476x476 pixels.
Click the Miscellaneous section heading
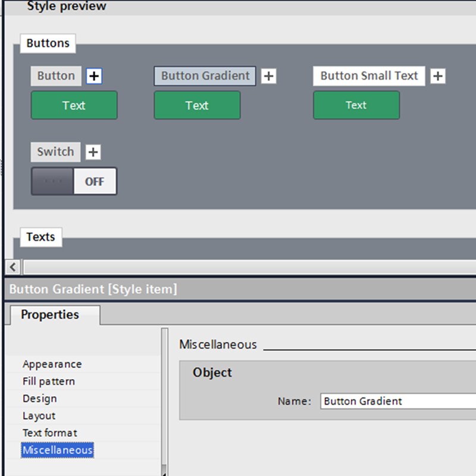[x=218, y=345]
